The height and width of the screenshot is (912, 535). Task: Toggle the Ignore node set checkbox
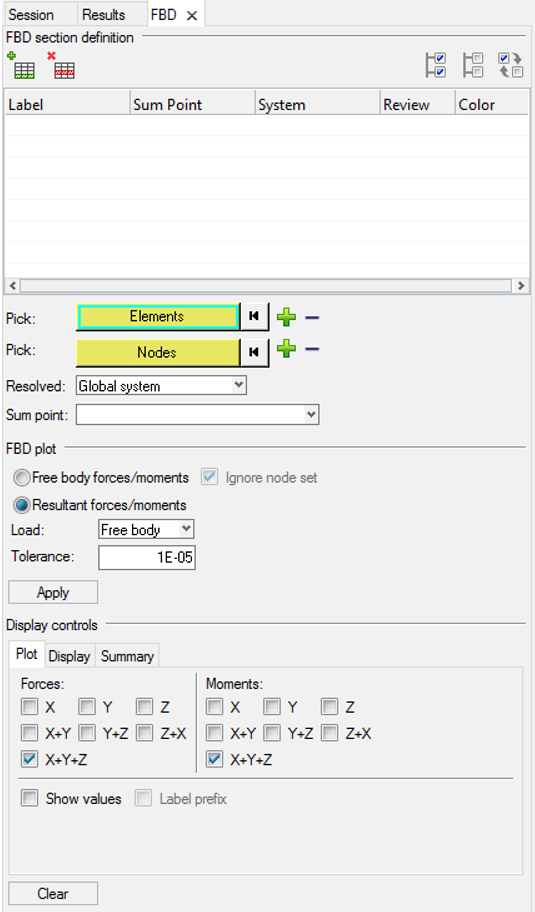coord(209,478)
